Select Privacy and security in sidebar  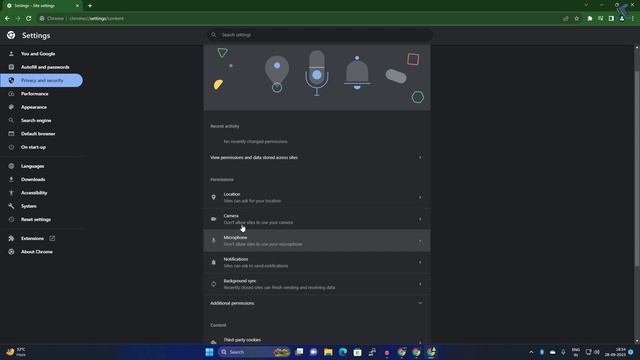pos(42,80)
